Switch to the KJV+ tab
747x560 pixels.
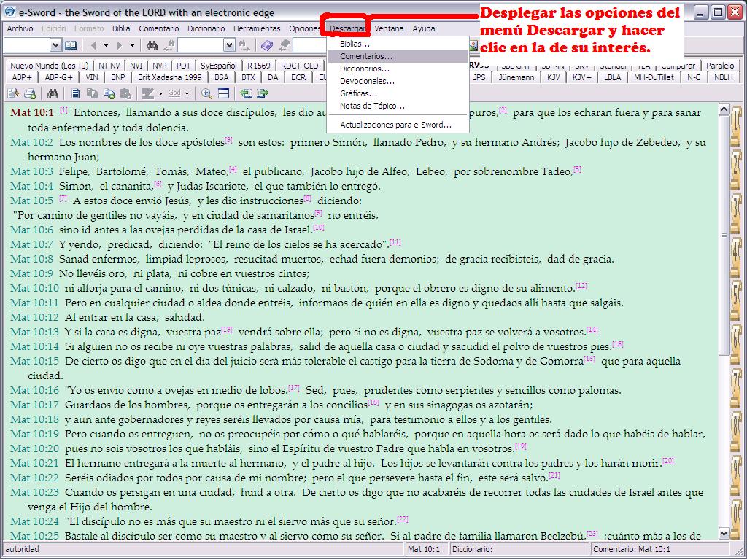(582, 77)
